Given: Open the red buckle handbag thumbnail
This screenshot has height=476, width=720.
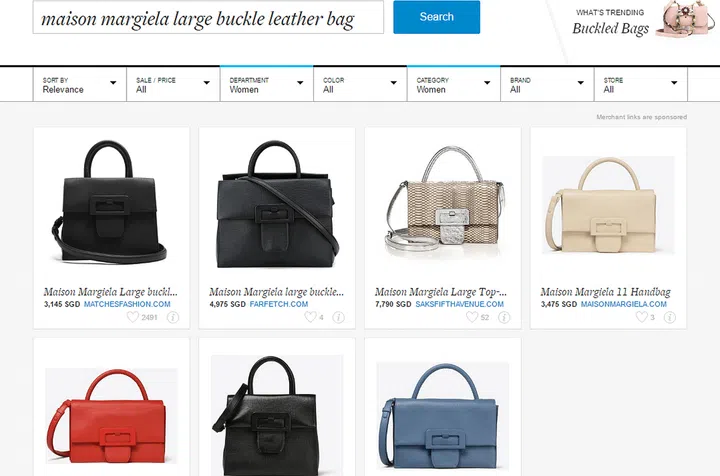Looking at the screenshot, I should [x=111, y=416].
